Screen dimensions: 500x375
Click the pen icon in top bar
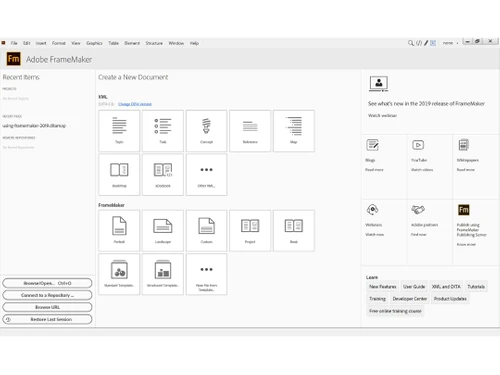point(426,43)
